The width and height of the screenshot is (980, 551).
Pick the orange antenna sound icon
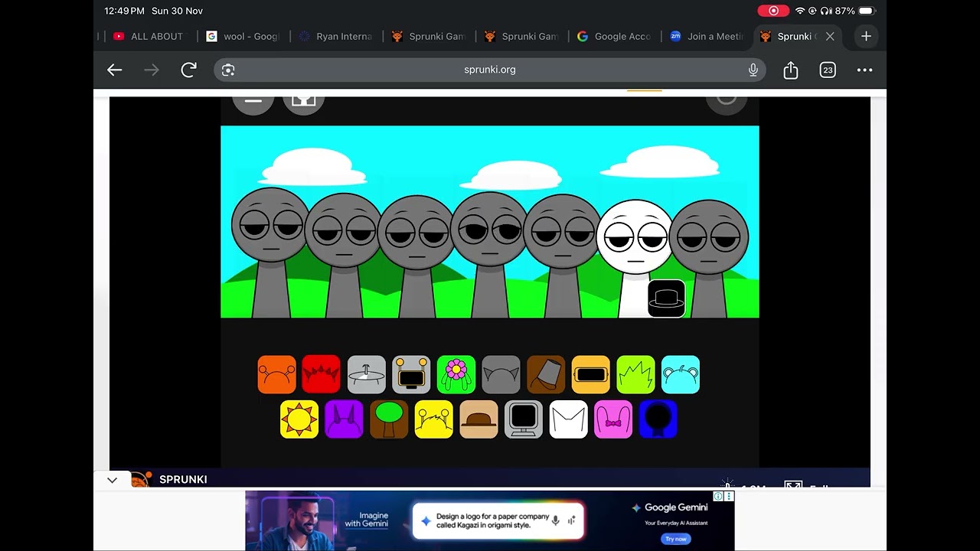pyautogui.click(x=276, y=375)
